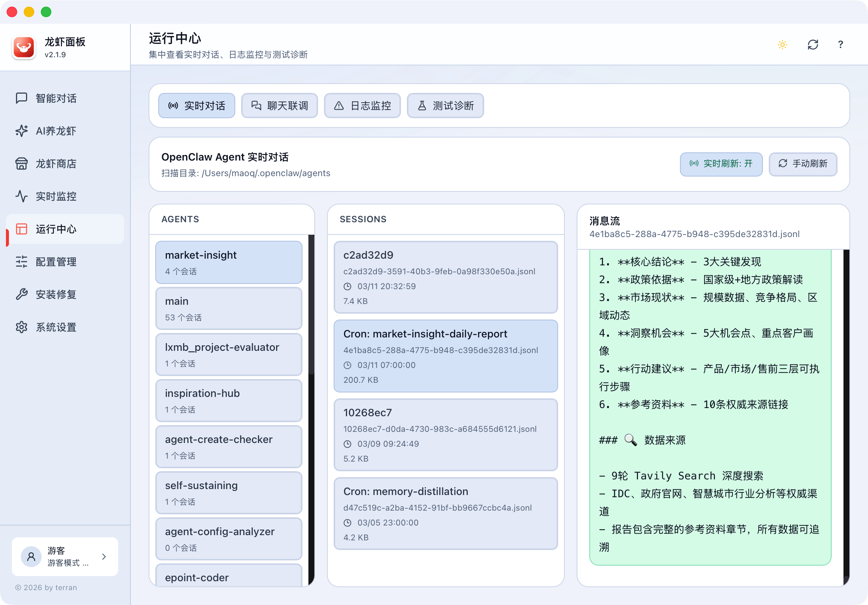Click the 手动刷新 button
Viewport: 868px width, 605px height.
(803, 164)
